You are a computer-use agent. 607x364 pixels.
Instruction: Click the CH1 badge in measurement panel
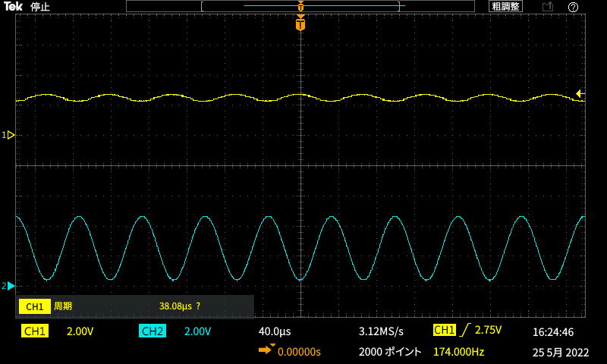tap(35, 306)
